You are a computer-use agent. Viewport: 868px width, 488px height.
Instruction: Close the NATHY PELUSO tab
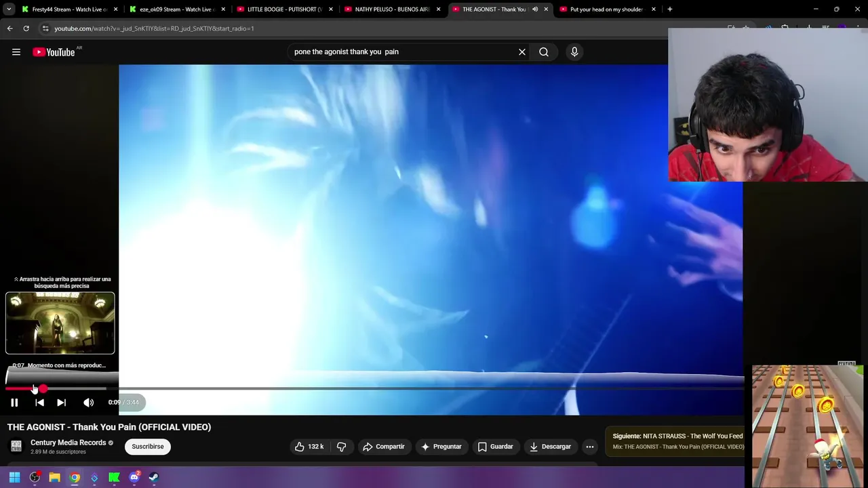438,9
